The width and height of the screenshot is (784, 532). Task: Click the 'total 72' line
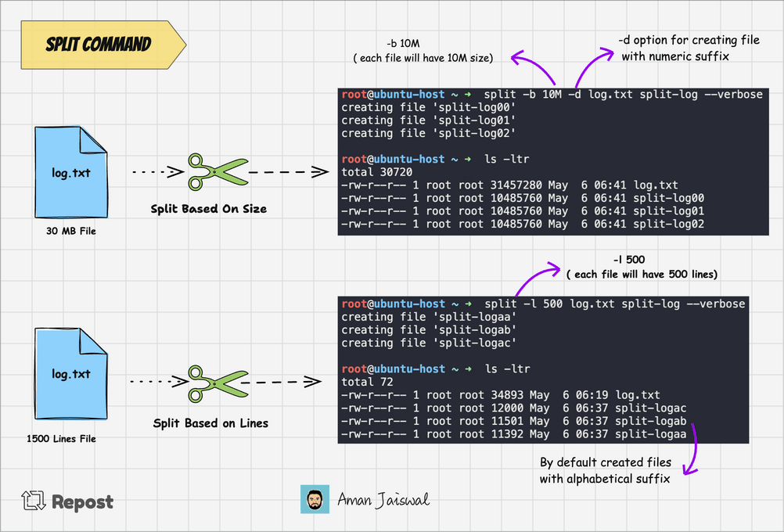[367, 382]
